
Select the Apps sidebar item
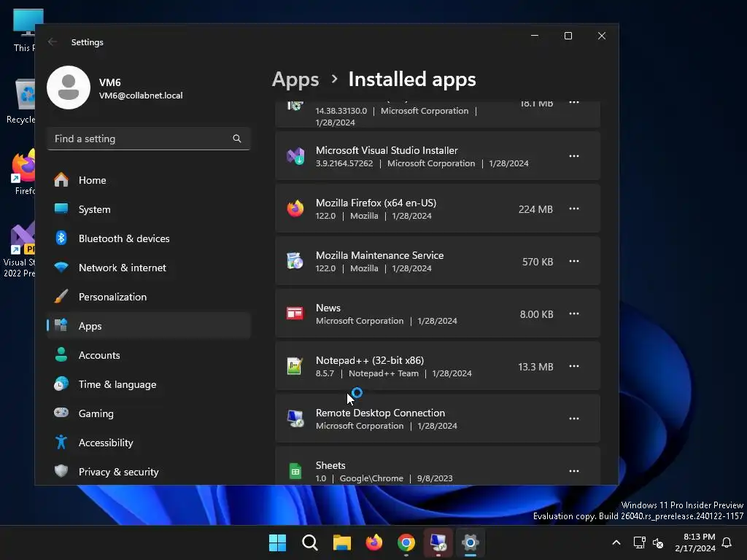point(149,326)
